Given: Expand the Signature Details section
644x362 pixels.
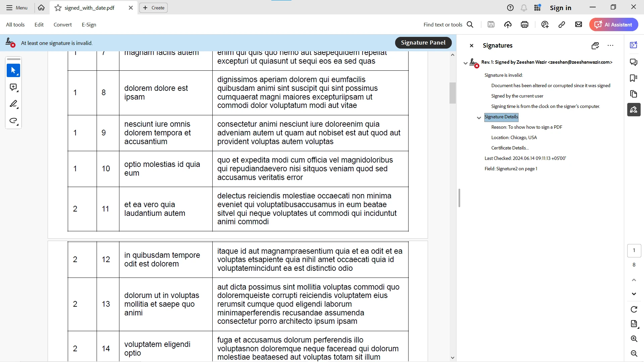Looking at the screenshot, I should coord(479,117).
